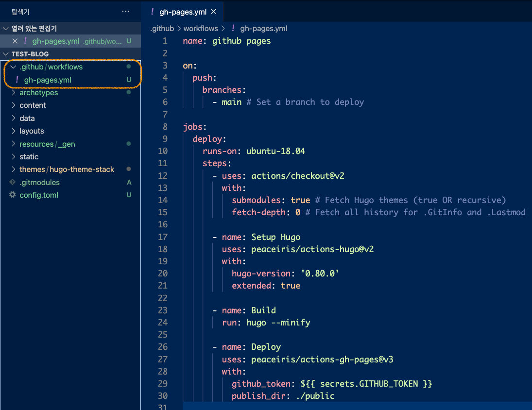Image resolution: width=532 pixels, height=410 pixels.
Task: Click line number 17 in the gutter
Action: 162,237
